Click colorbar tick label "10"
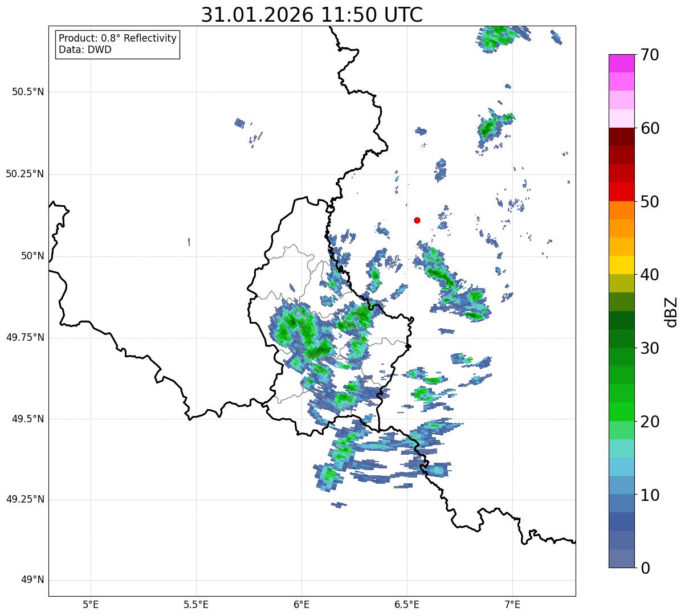This screenshot has width=685, height=616. (650, 495)
